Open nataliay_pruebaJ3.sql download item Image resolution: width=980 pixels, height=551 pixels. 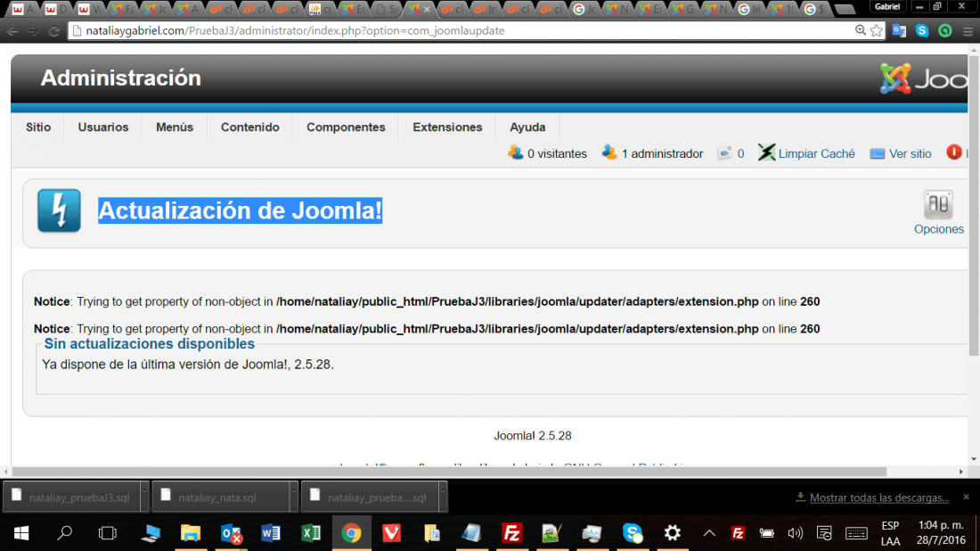click(x=72, y=498)
